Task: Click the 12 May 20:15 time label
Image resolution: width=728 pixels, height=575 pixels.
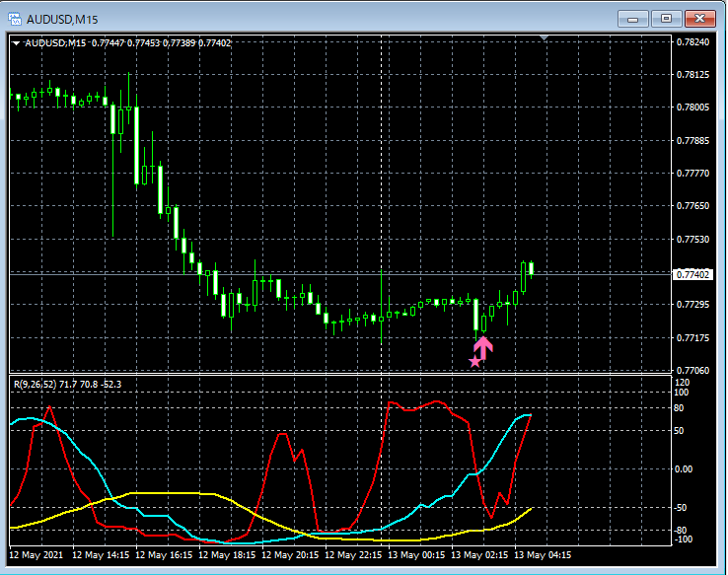Action: (290, 555)
